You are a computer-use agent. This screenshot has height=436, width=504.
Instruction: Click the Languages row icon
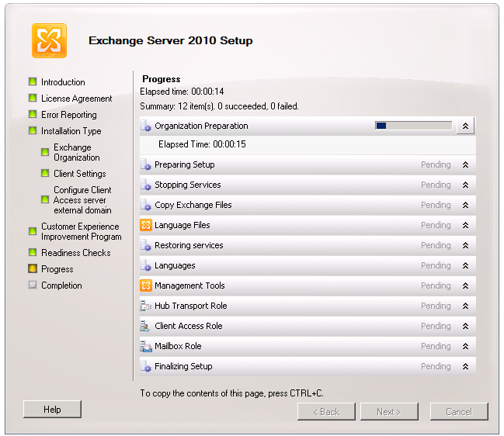(145, 265)
